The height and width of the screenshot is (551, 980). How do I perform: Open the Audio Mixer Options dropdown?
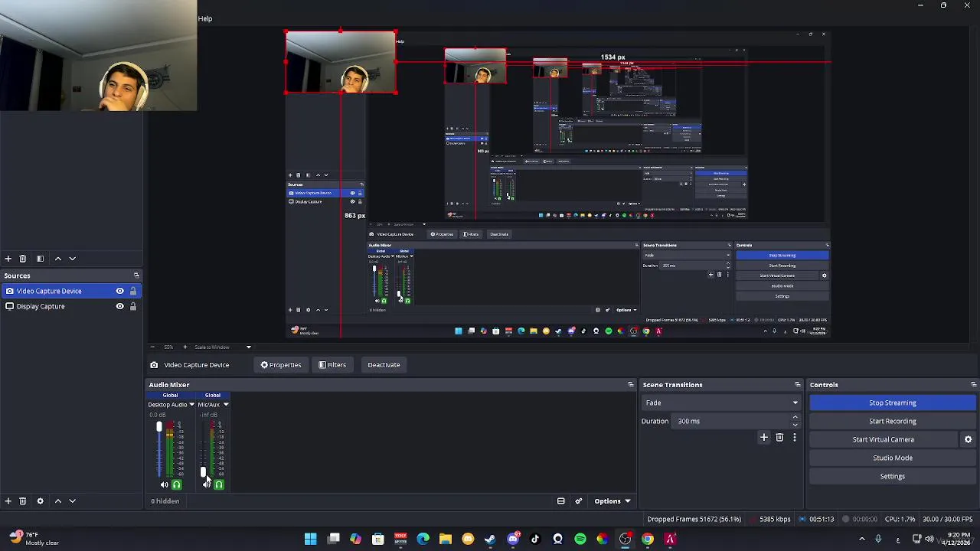612,501
